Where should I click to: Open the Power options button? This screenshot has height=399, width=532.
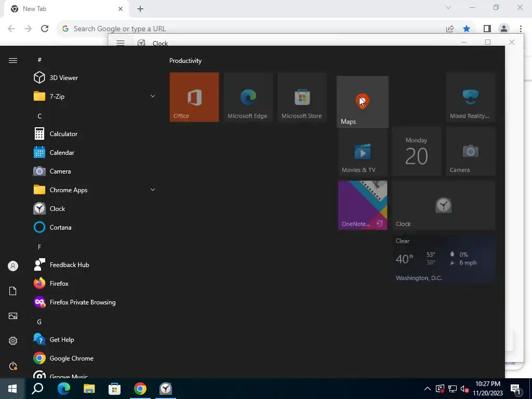pos(13,366)
